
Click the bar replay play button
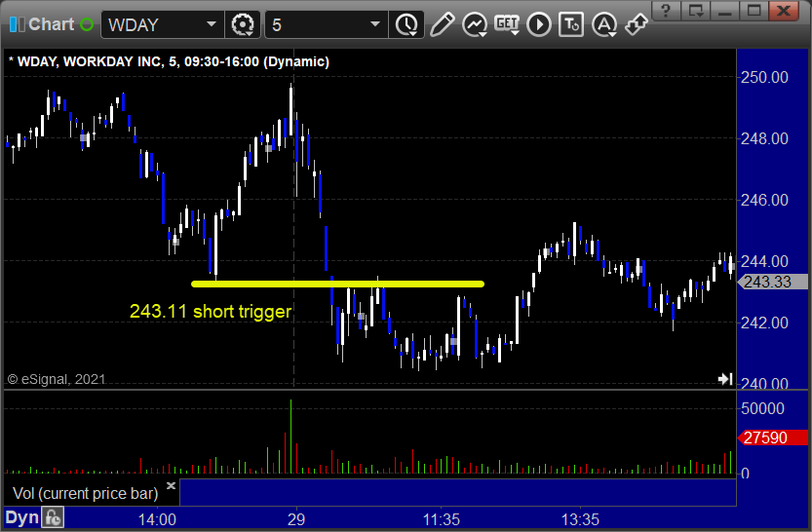[x=539, y=24]
